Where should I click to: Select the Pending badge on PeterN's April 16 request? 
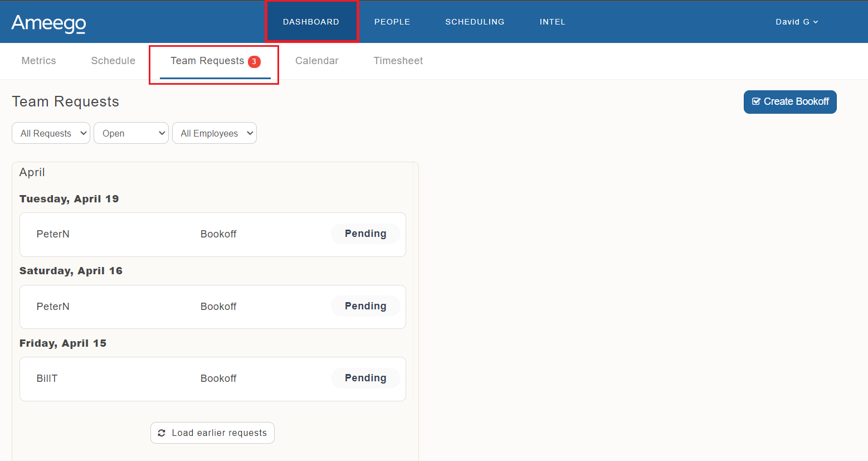tap(365, 306)
